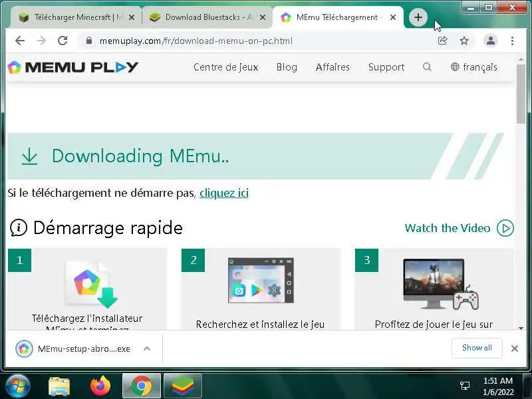Reload the current page
The image size is (532, 399).
[63, 41]
